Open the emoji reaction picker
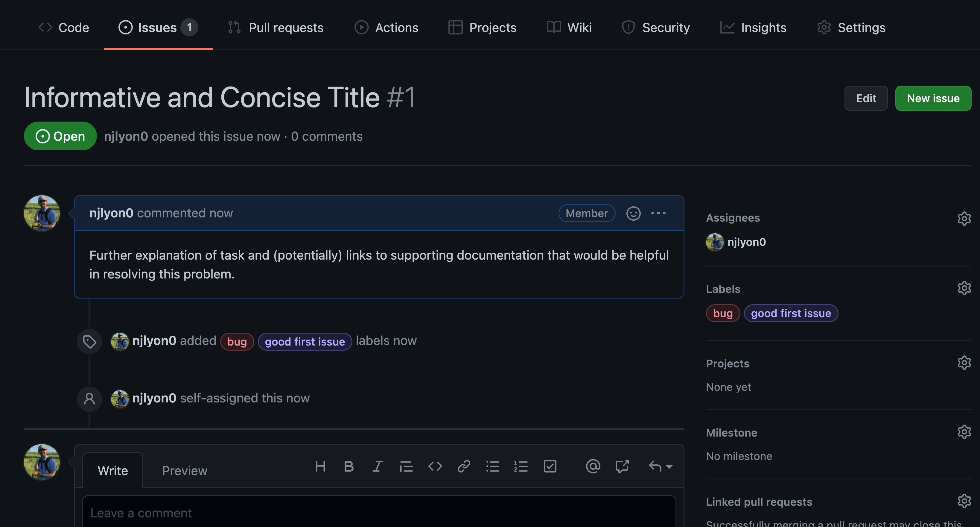The image size is (980, 527). point(633,212)
